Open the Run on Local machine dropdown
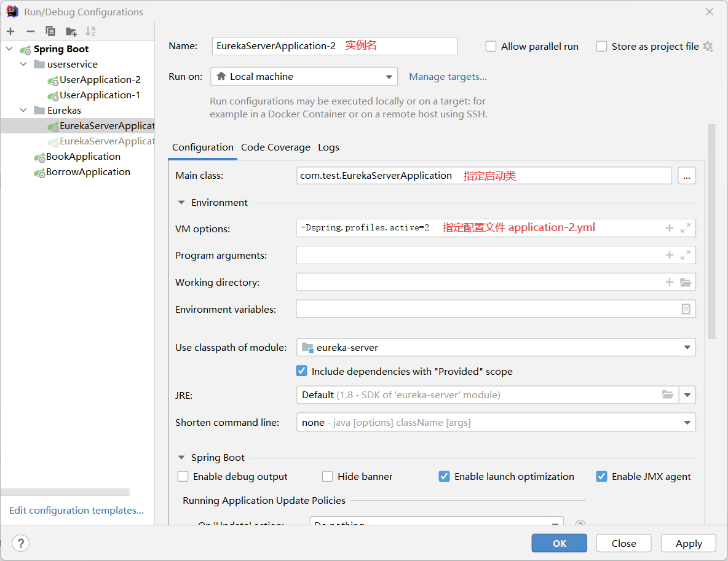The image size is (728, 561). [x=304, y=77]
